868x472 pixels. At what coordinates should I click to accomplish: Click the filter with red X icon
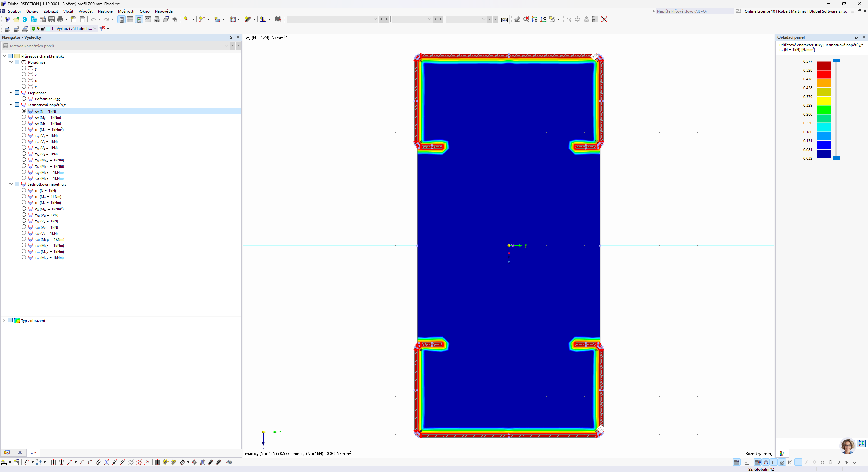tap(102, 28)
